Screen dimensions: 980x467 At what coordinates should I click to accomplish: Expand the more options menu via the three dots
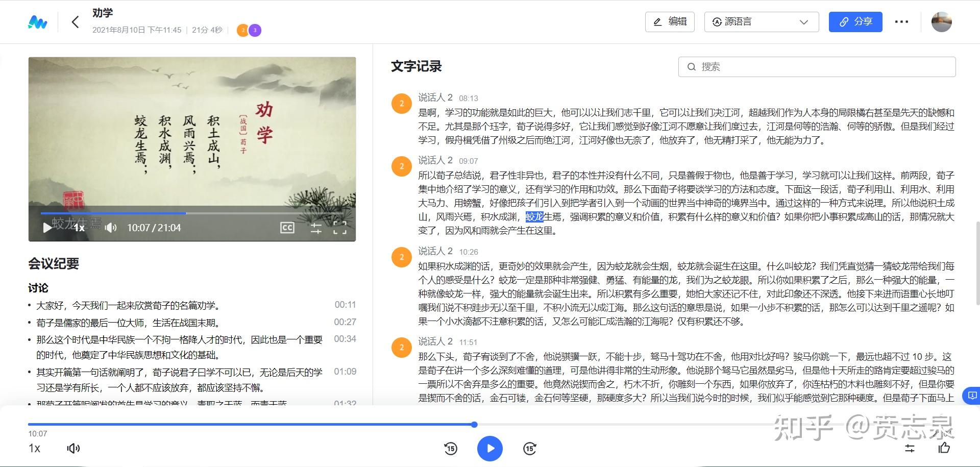[x=901, y=21]
